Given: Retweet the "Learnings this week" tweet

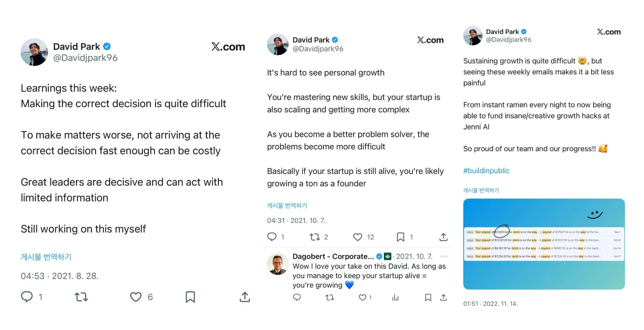Looking at the screenshot, I should tap(82, 297).
